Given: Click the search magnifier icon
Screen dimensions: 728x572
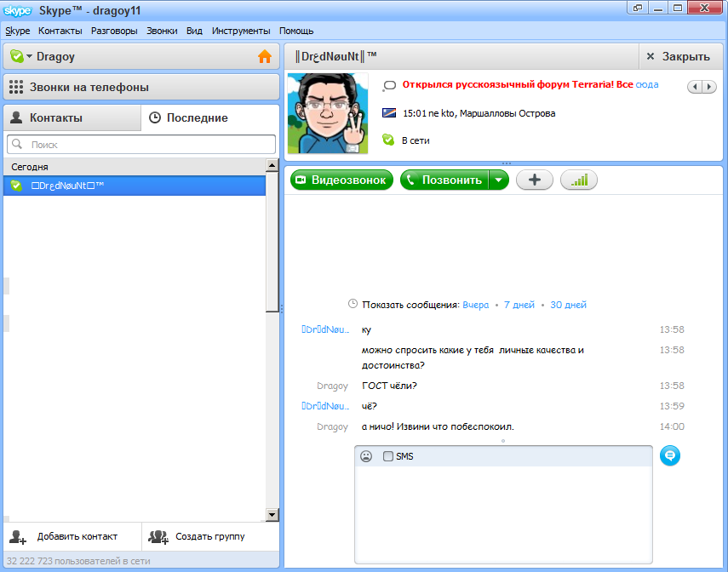Looking at the screenshot, I should (17, 144).
